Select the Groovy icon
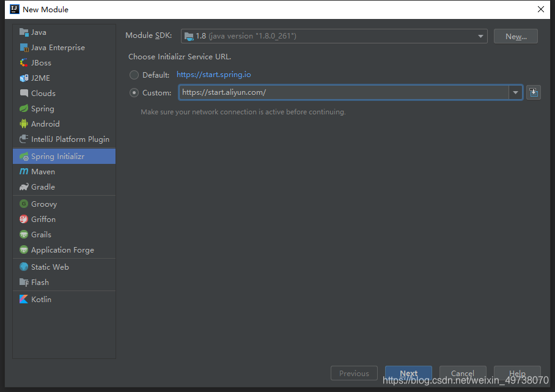This screenshot has height=392, width=555. (24, 204)
